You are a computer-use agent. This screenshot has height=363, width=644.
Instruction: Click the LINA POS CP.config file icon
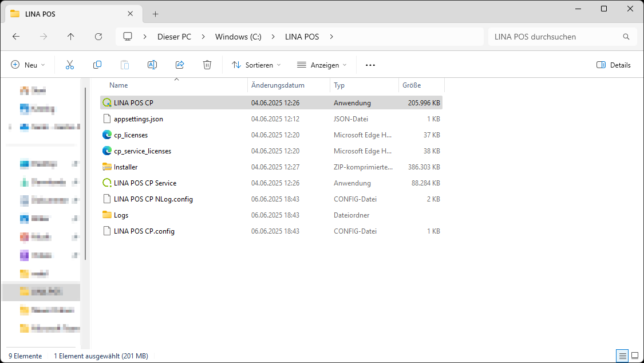107,231
